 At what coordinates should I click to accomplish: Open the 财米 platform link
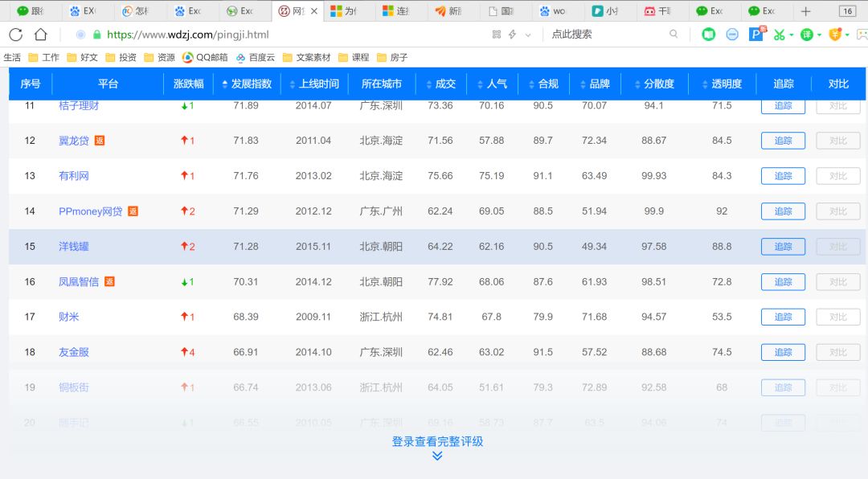(68, 317)
